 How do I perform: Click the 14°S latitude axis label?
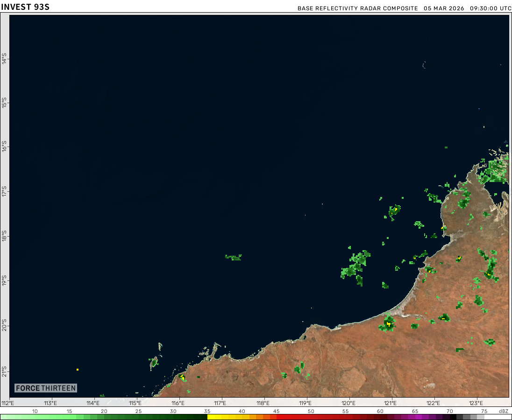click(x=4, y=59)
